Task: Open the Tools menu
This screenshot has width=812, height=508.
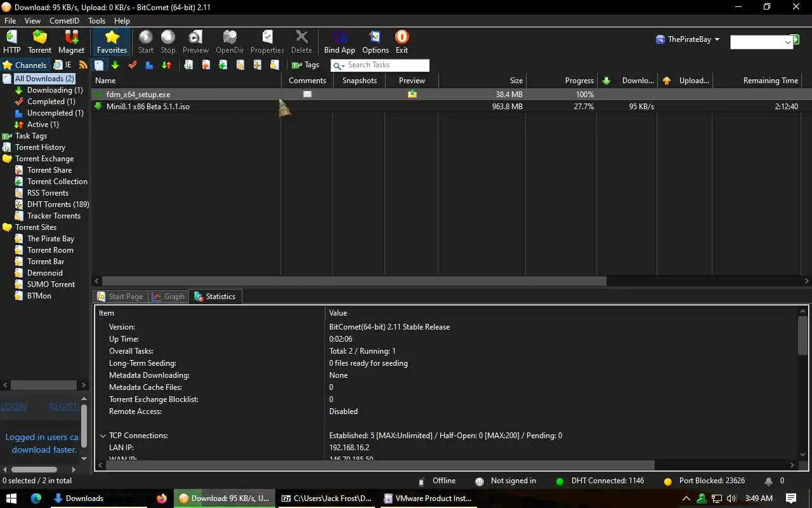Action: [x=96, y=21]
